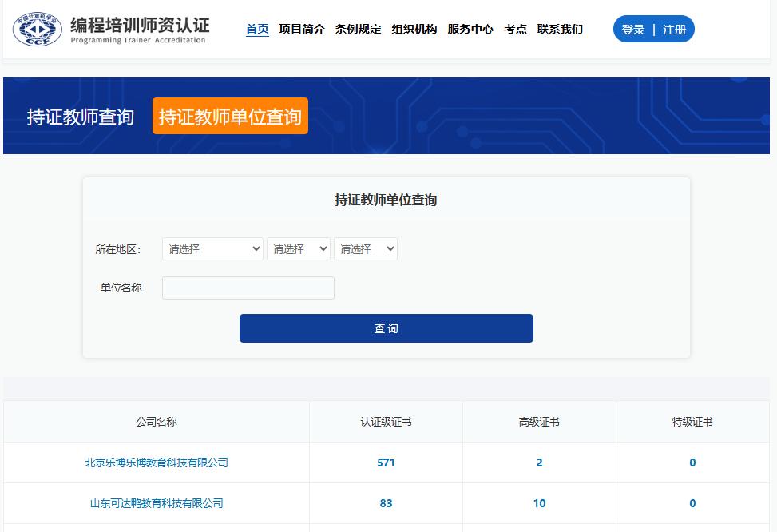Click the 571 认证级证书 count

(386, 463)
